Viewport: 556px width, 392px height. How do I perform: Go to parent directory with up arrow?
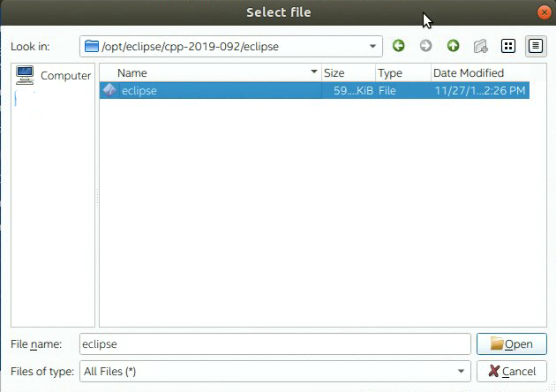pyautogui.click(x=453, y=46)
